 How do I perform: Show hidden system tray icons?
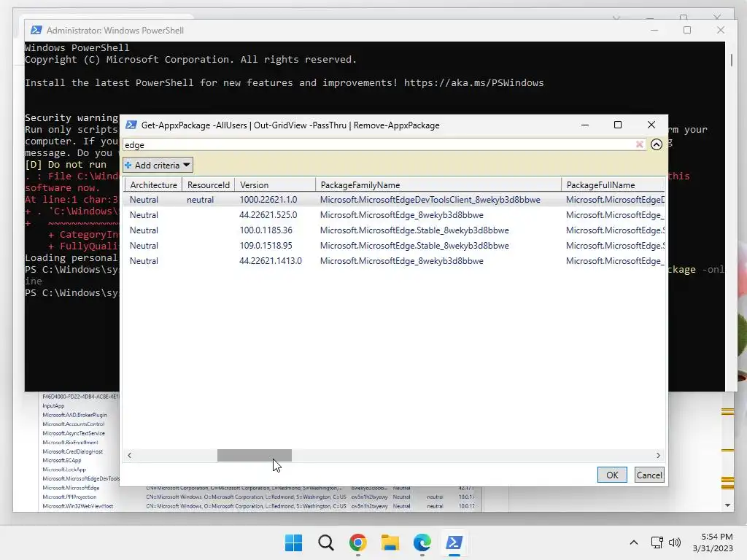click(x=634, y=542)
